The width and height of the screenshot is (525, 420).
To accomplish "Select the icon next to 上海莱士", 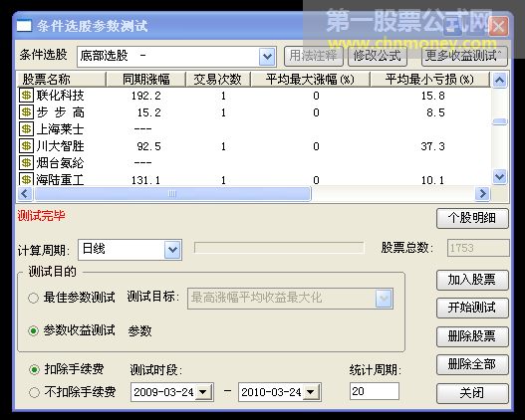I will 26,129.
